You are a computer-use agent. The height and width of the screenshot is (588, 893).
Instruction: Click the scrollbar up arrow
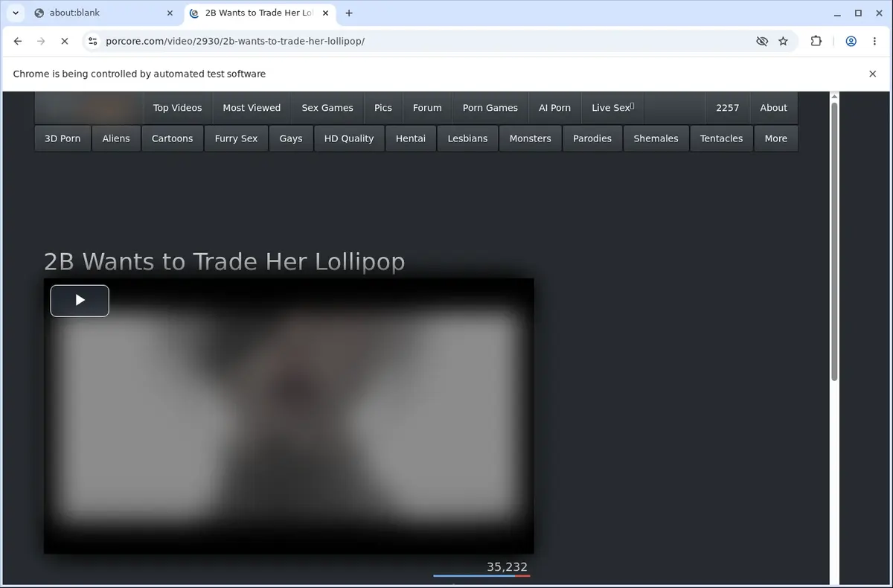pos(834,97)
